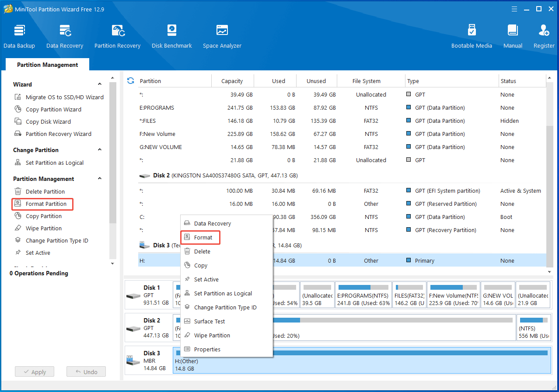This screenshot has width=559, height=392.
Task: Select Change Partition Type ID in the sidebar
Action: pos(51,240)
